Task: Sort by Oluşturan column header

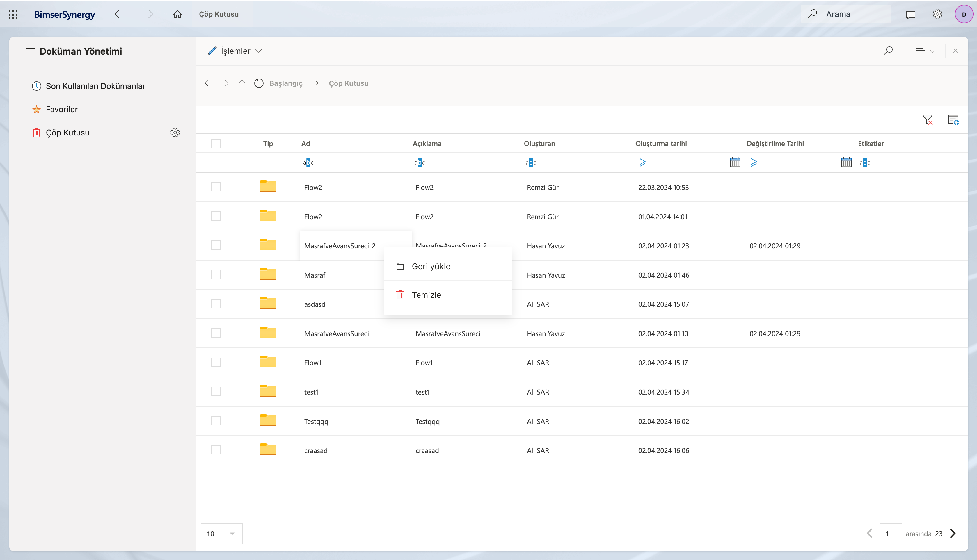Action: [x=539, y=143]
